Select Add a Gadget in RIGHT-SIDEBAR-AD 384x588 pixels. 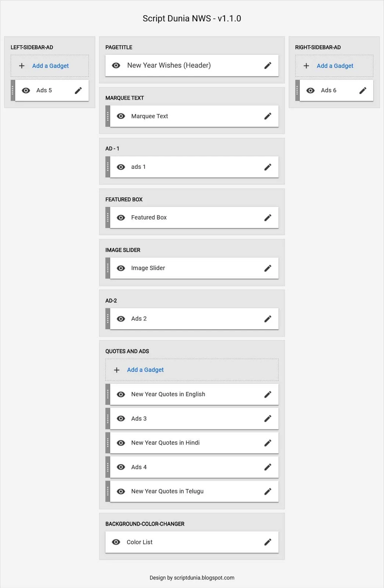pyautogui.click(x=334, y=66)
